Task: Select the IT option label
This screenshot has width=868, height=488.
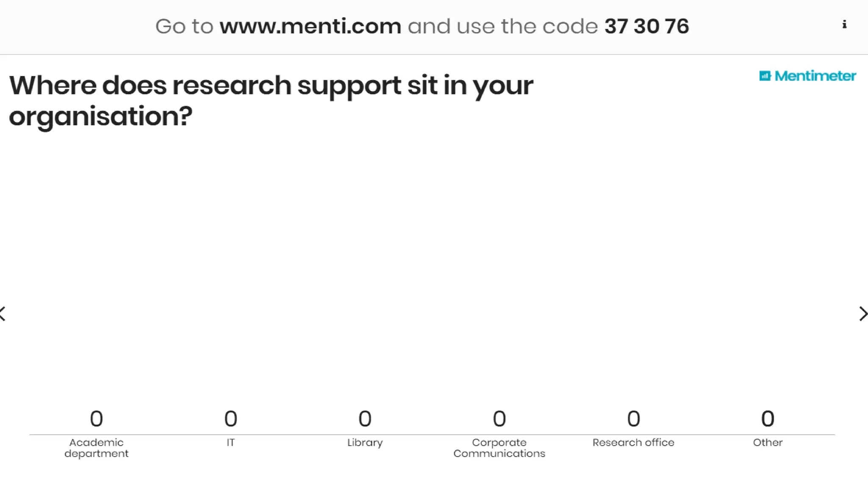Action: click(231, 442)
